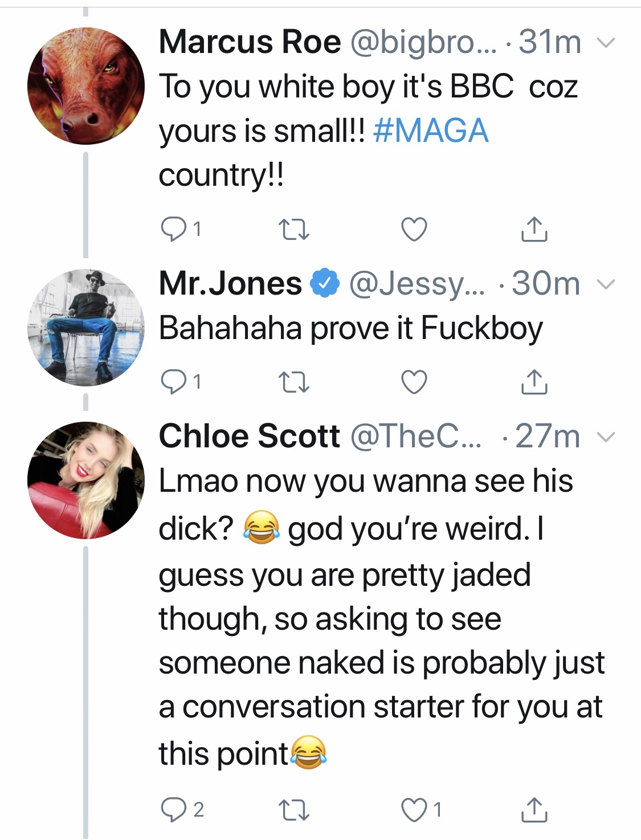Reply to Mr.Jones' tweet
641x840 pixels.
pyautogui.click(x=170, y=382)
